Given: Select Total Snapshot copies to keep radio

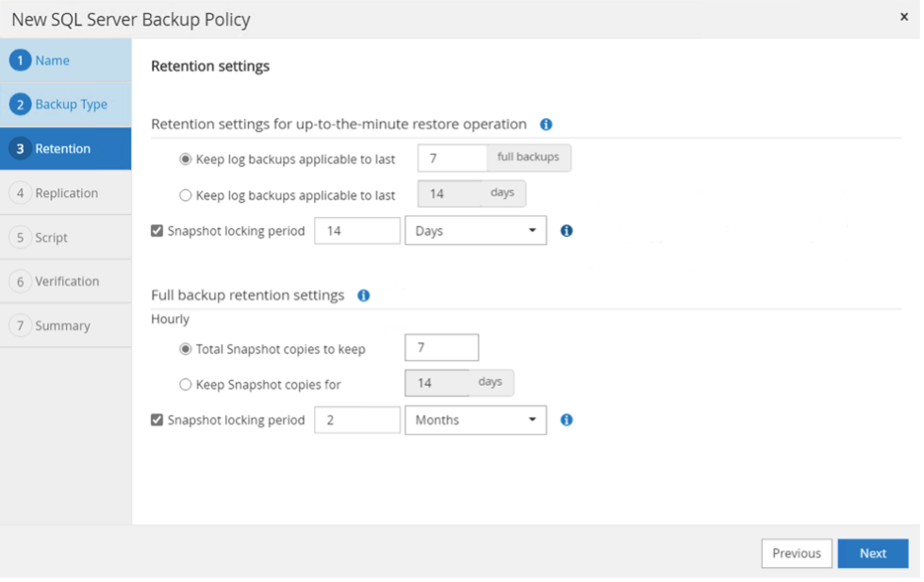Looking at the screenshot, I should click(186, 348).
